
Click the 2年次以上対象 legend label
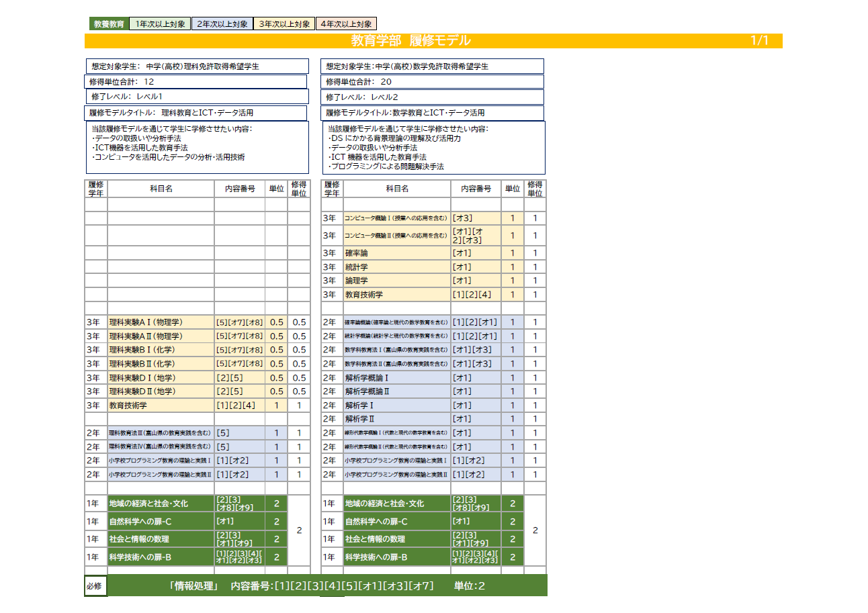pos(222,24)
